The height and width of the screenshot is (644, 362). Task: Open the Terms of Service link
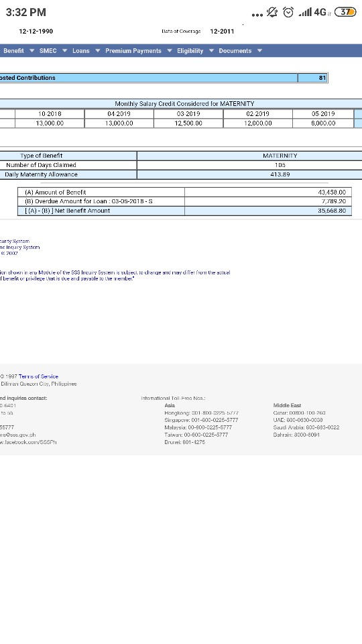click(x=39, y=376)
